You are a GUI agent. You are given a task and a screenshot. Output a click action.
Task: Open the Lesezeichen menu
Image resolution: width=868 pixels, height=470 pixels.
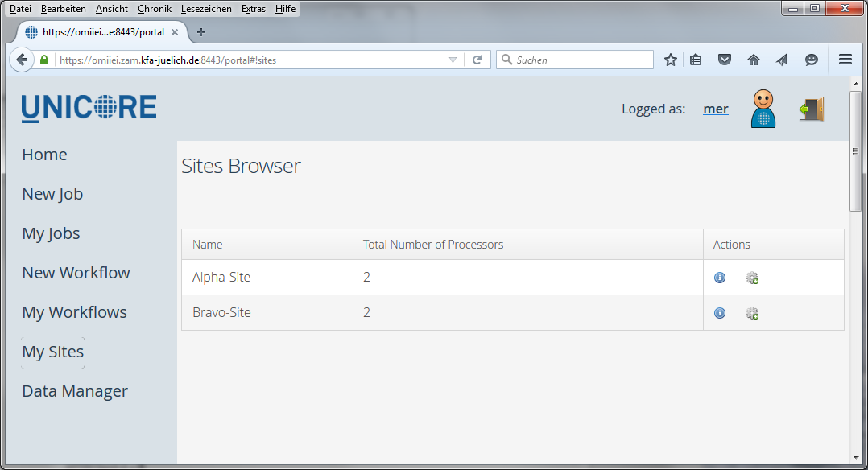coord(206,9)
